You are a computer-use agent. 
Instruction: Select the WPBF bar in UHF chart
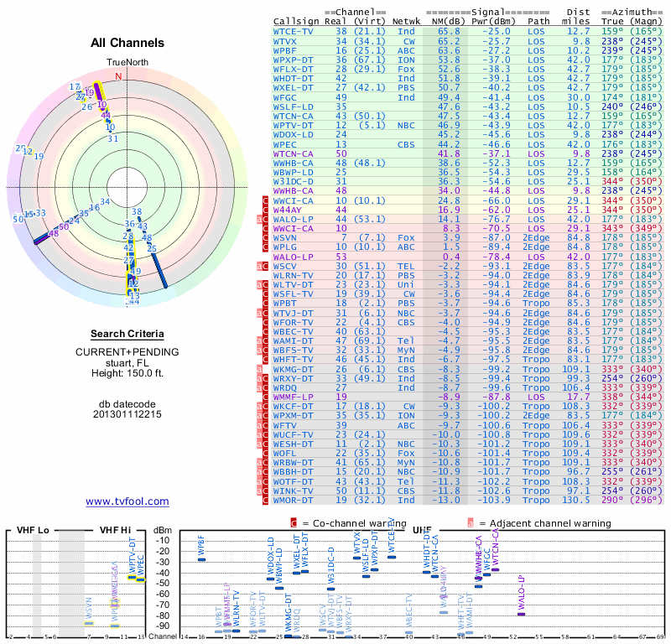point(201,559)
